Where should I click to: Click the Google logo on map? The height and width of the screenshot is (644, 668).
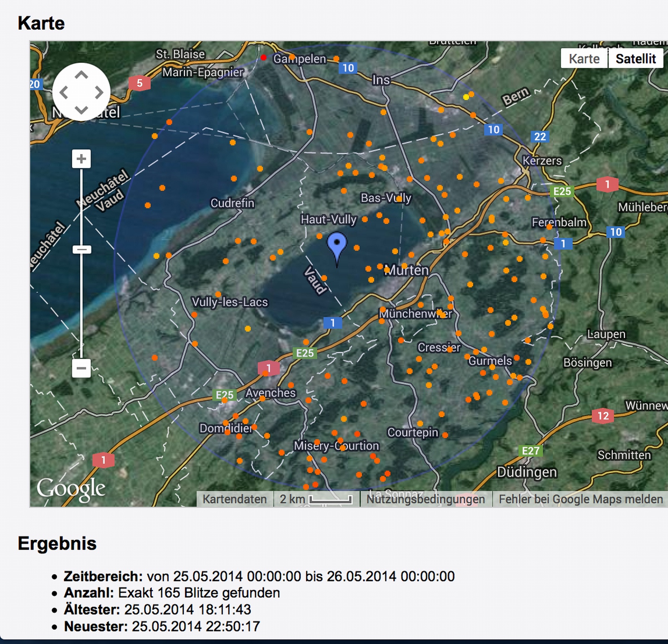tap(71, 489)
